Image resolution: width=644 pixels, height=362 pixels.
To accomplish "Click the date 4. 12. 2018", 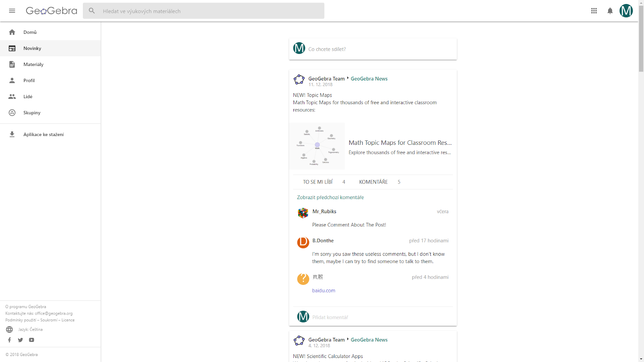I will pos(319,346).
